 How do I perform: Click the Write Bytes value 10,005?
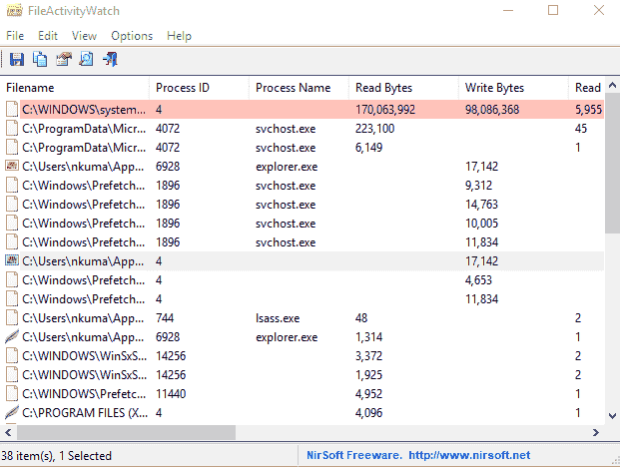(x=481, y=223)
